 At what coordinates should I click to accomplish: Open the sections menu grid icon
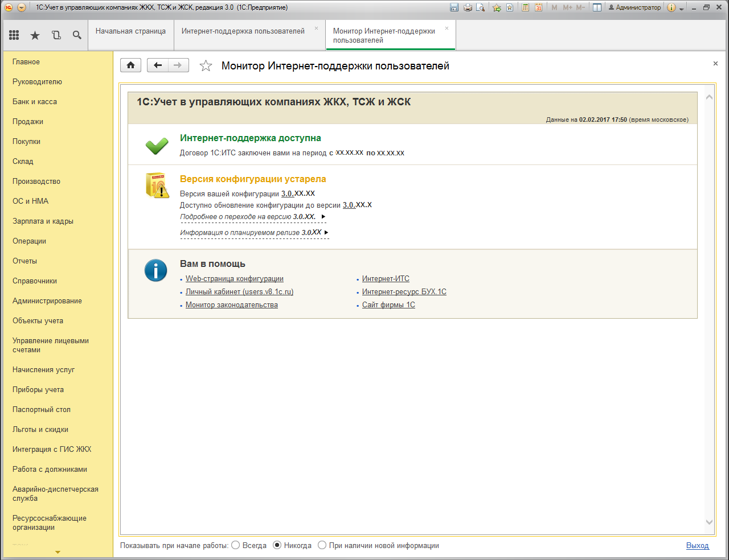[x=14, y=35]
